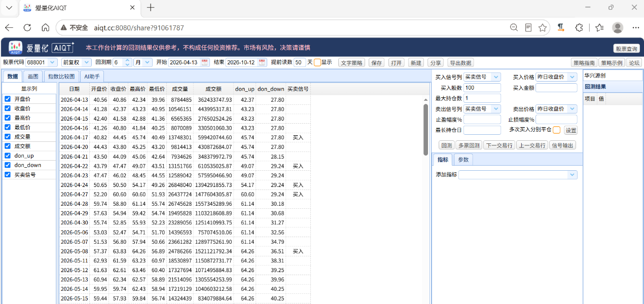
Task: Open the favorites list
Action: pos(599,27)
